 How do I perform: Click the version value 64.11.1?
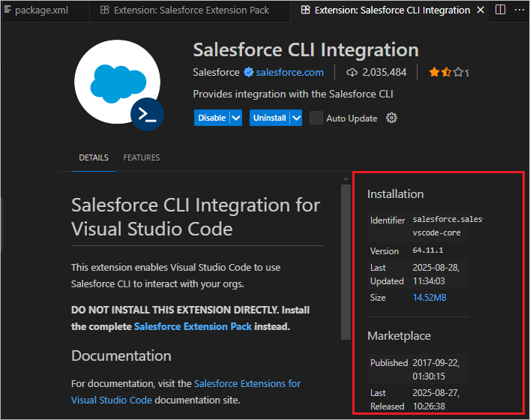(427, 250)
